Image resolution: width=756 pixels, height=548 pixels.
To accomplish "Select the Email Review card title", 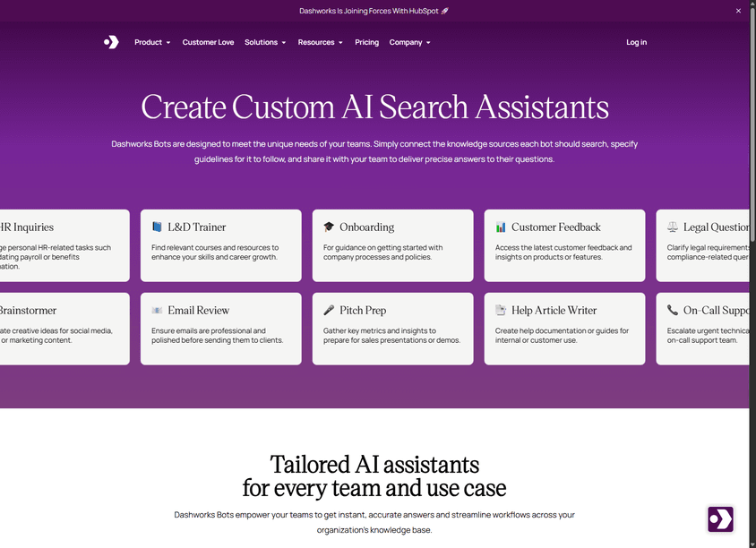I will 199,311.
